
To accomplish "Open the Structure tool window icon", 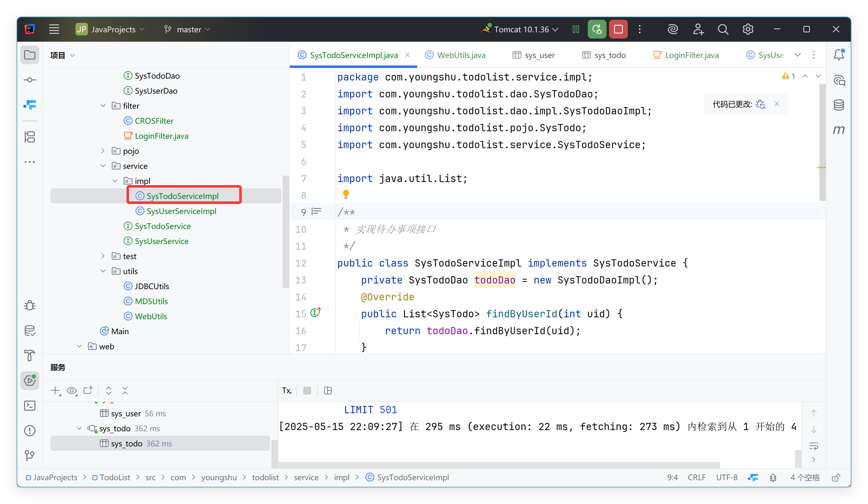I will click(x=30, y=137).
